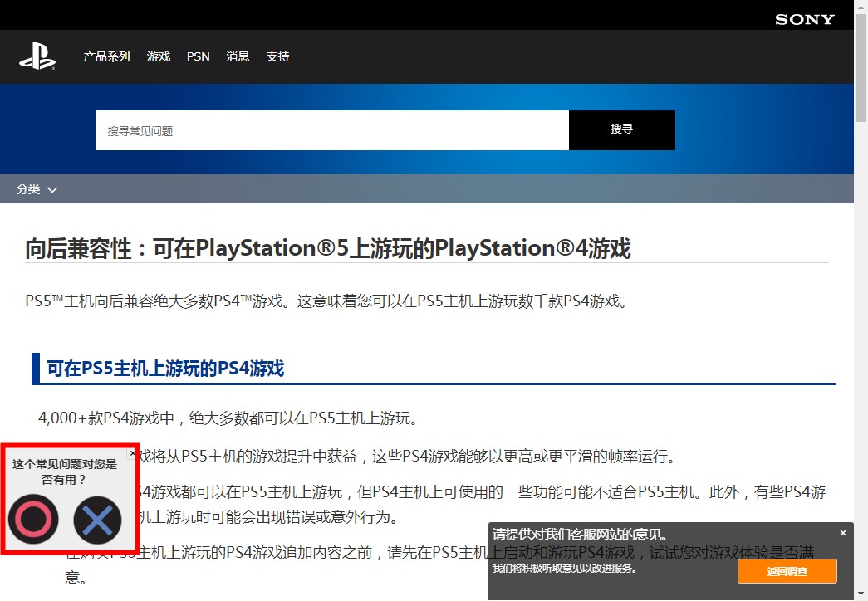Click heading 可在PS5主机上游玩的PS4游戏
Image resolution: width=868 pixels, height=601 pixels.
pos(165,369)
